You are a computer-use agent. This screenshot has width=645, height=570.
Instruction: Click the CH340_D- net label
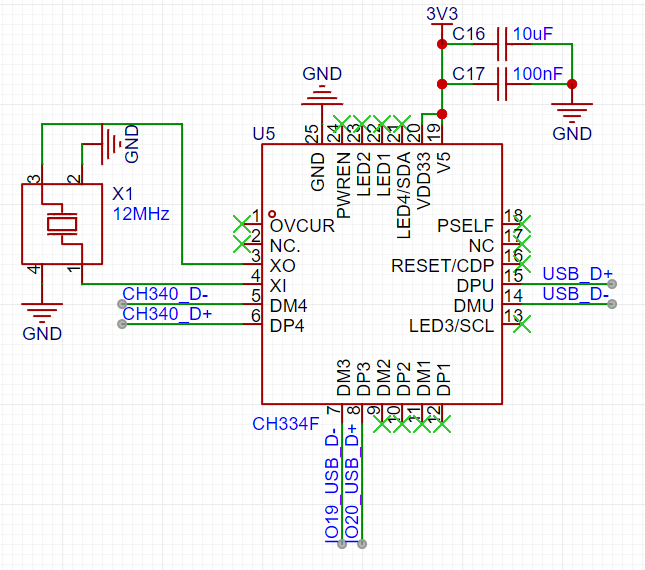pyautogui.click(x=165, y=294)
